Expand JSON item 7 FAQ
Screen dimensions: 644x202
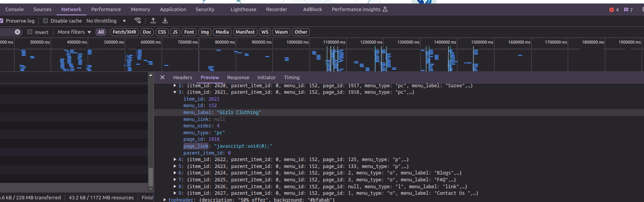click(x=175, y=180)
